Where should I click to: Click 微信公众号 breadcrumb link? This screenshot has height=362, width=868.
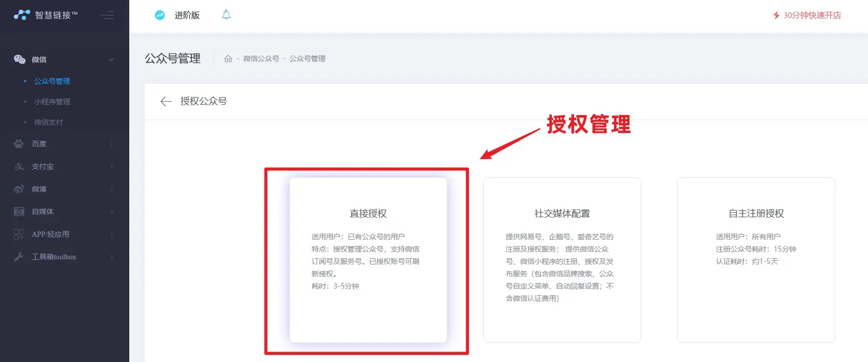coord(261,59)
